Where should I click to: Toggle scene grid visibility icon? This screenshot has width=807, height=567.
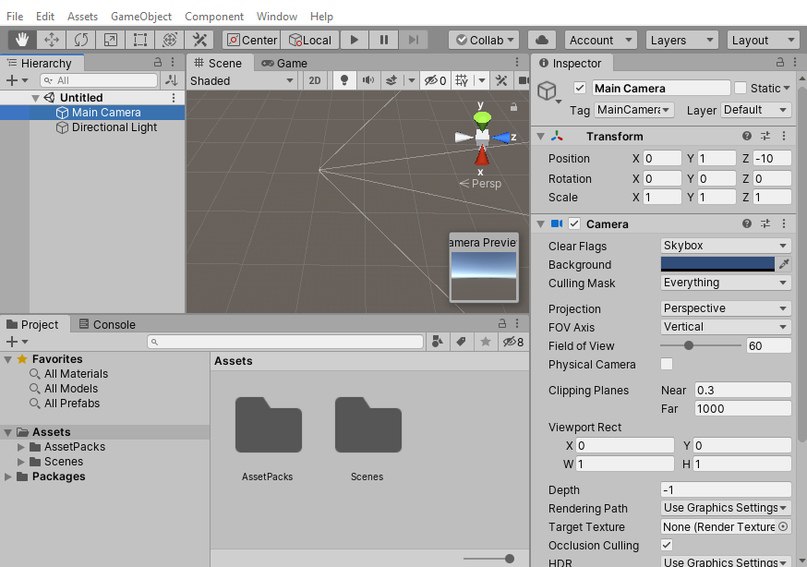pos(462,80)
